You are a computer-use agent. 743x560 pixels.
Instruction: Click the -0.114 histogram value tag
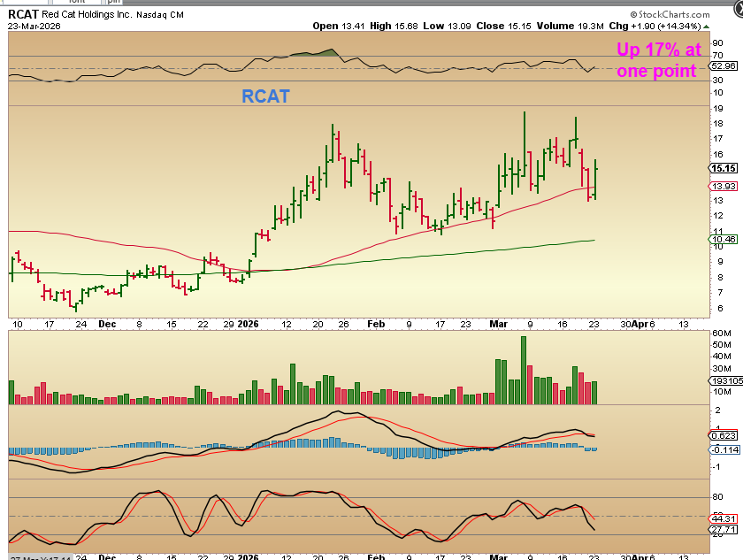tap(724, 449)
